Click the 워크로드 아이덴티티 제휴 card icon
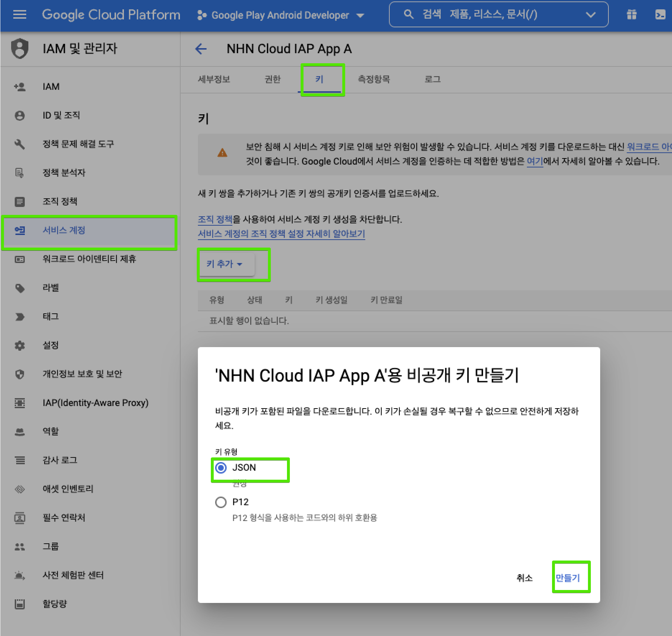Image resolution: width=672 pixels, height=636 pixels. 20,259
